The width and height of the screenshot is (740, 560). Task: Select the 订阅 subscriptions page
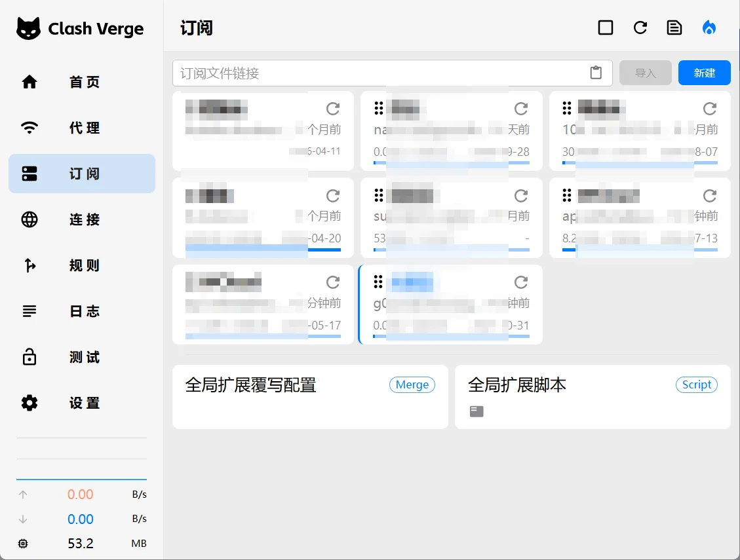(x=82, y=174)
